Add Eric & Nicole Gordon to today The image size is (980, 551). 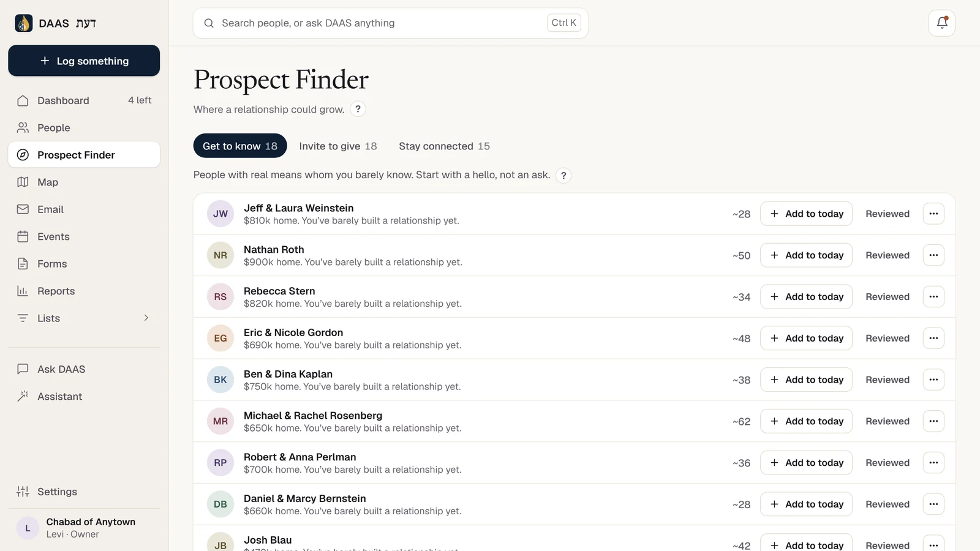tap(806, 338)
